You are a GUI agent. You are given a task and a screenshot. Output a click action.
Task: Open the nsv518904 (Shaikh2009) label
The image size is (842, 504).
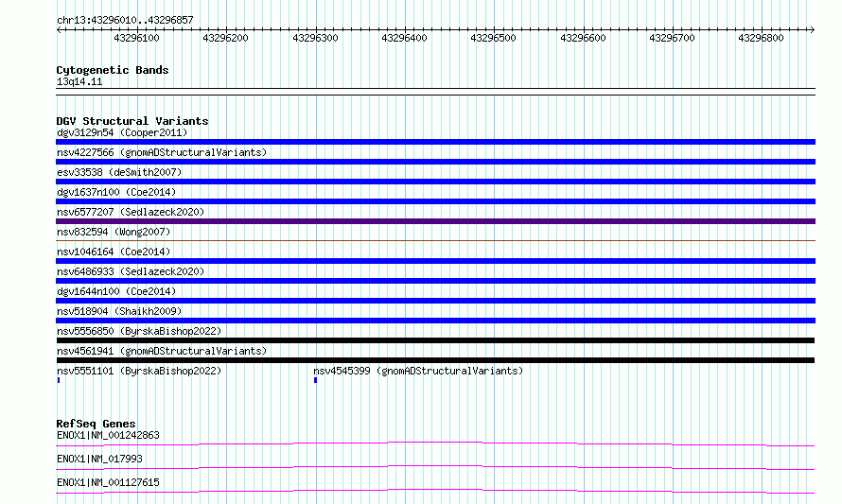point(119,311)
